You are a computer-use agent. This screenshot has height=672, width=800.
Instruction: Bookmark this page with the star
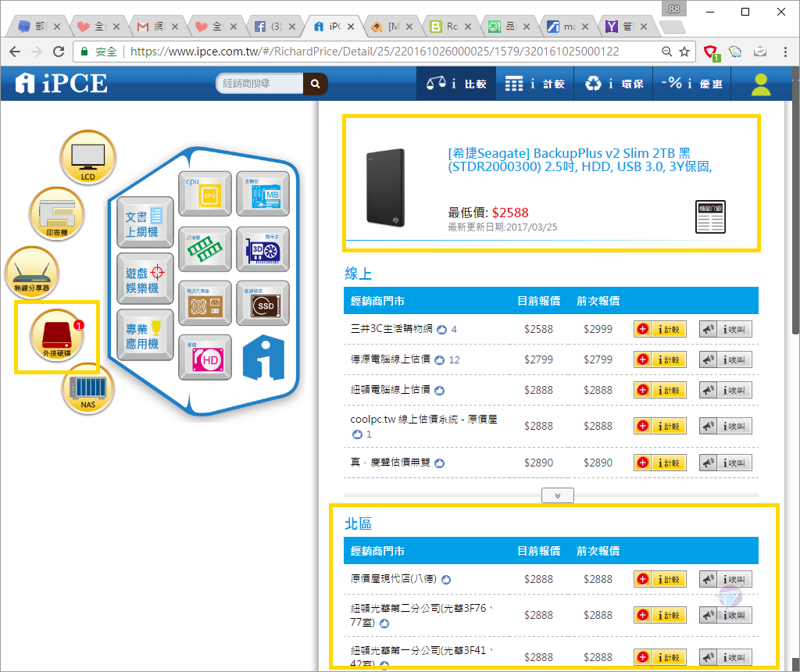pos(684,52)
